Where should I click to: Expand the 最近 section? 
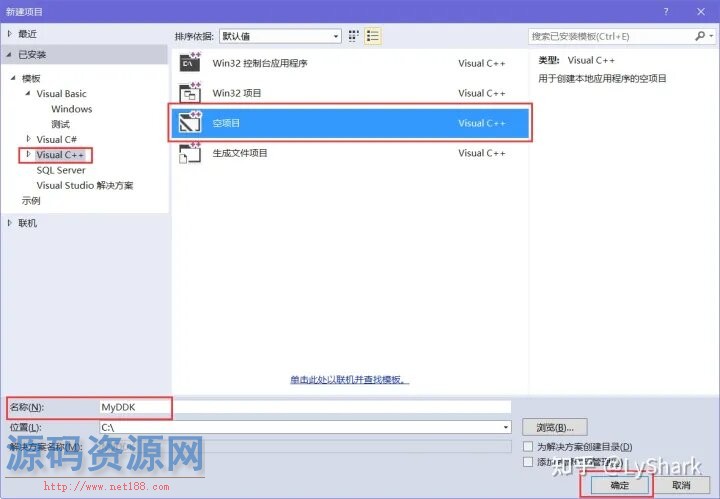pos(10,34)
